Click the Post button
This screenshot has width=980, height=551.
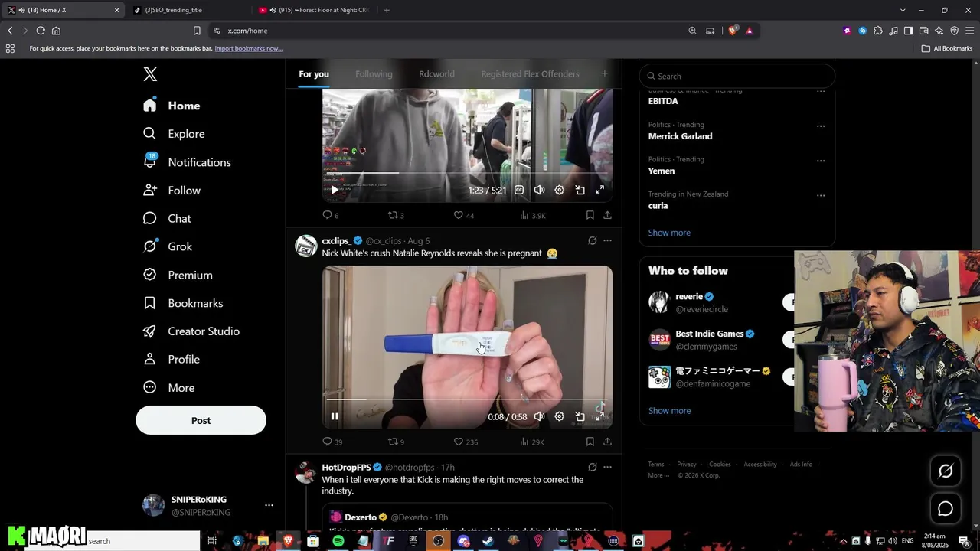(x=201, y=421)
